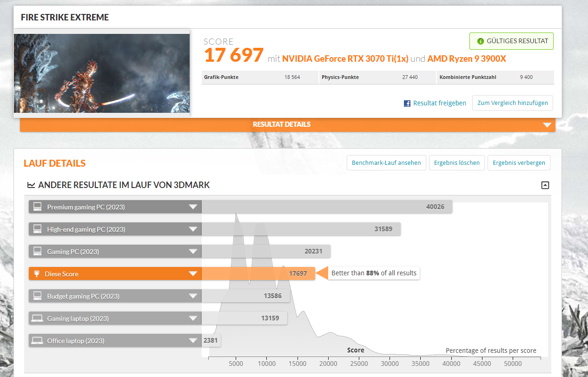Viewport: 588px width, 377px height.
Task: Click Ergebnis löschen button
Action: (x=457, y=162)
